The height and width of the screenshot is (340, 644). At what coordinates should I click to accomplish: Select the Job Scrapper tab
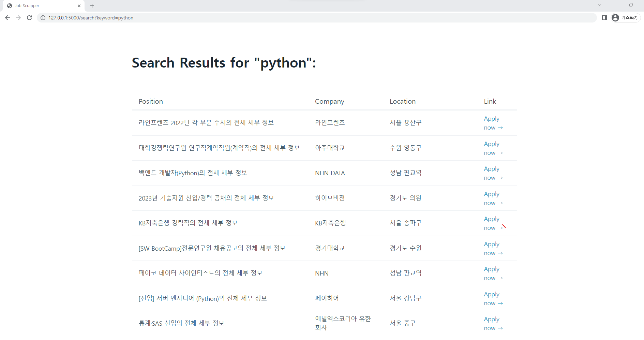(44, 6)
